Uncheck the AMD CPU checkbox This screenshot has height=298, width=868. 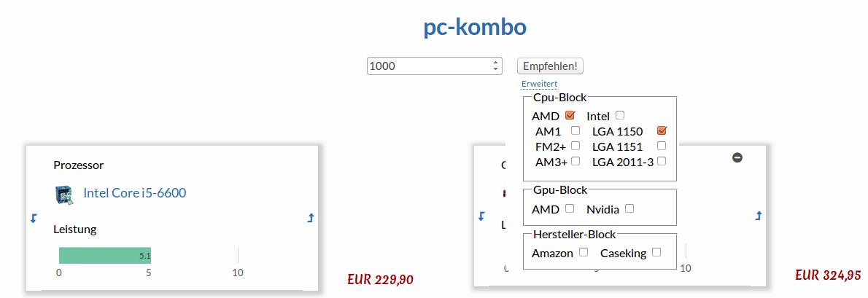coord(570,116)
